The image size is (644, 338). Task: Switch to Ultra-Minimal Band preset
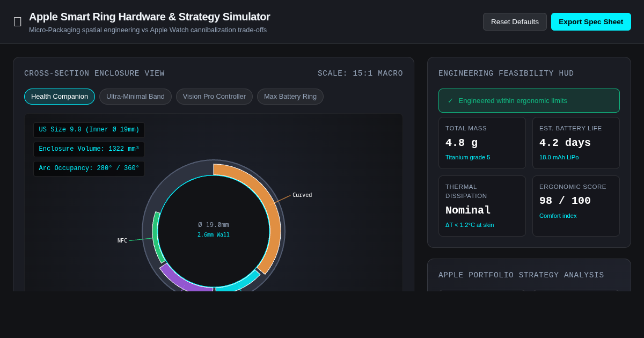pyautogui.click(x=135, y=97)
